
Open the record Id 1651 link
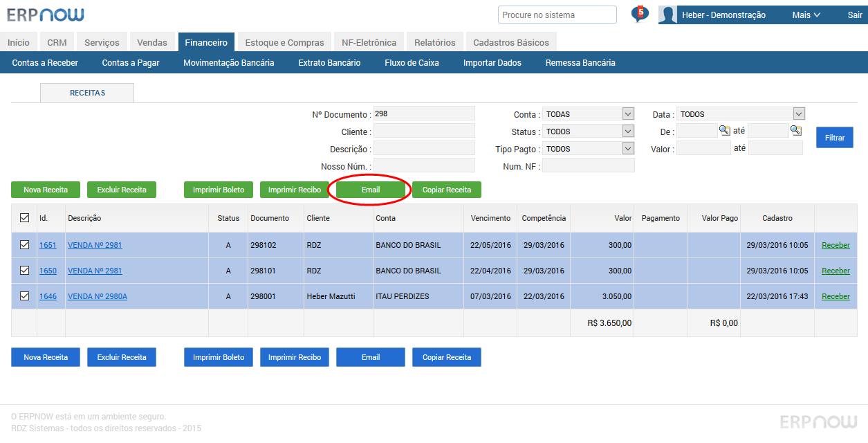48,245
